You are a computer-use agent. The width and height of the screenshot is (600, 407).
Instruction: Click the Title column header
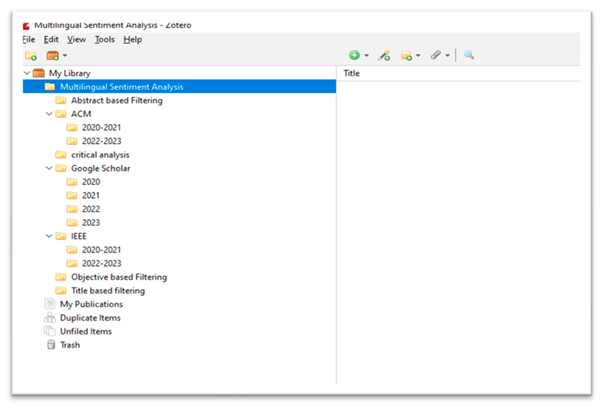(352, 74)
